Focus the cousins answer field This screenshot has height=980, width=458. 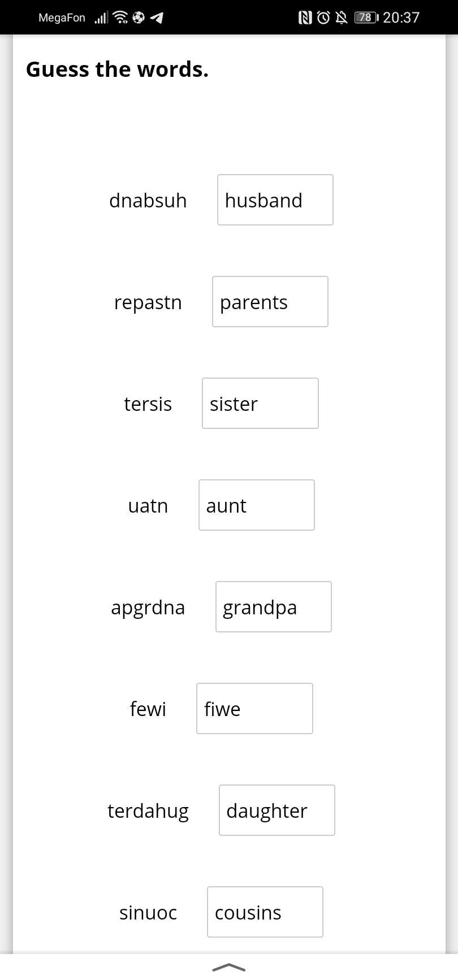(x=265, y=912)
